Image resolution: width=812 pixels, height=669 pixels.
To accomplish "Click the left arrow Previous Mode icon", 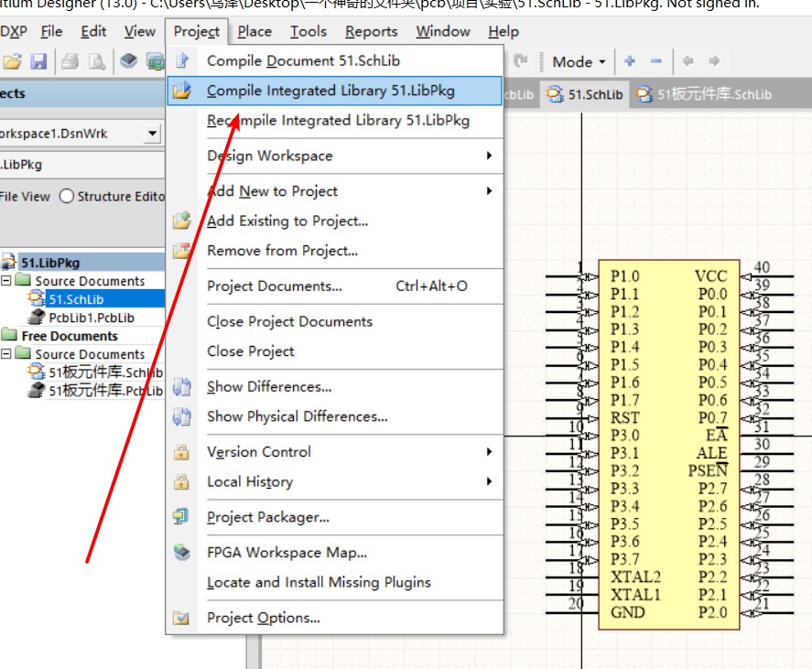I will point(687,61).
